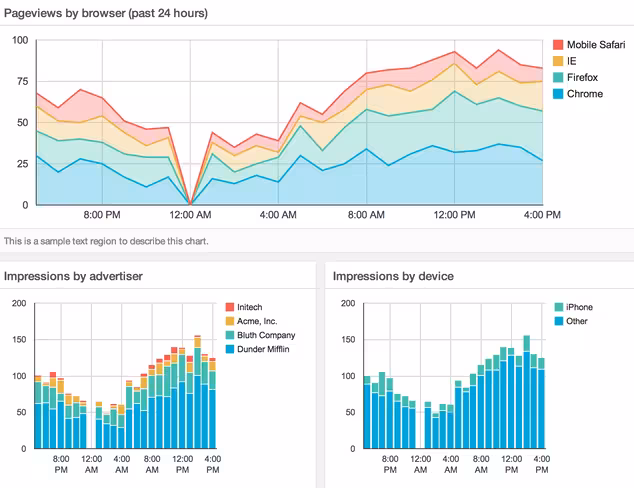Screen dimensions: 634x488
Task: Click the tallest bar in Impressions by advertiser
Action: [x=197, y=392]
